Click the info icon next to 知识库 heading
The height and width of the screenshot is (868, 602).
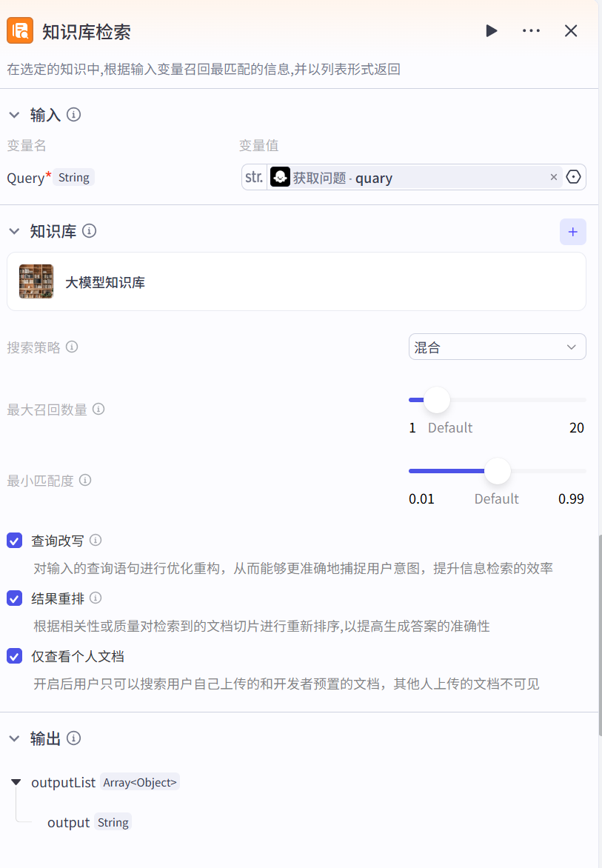pyautogui.click(x=89, y=231)
